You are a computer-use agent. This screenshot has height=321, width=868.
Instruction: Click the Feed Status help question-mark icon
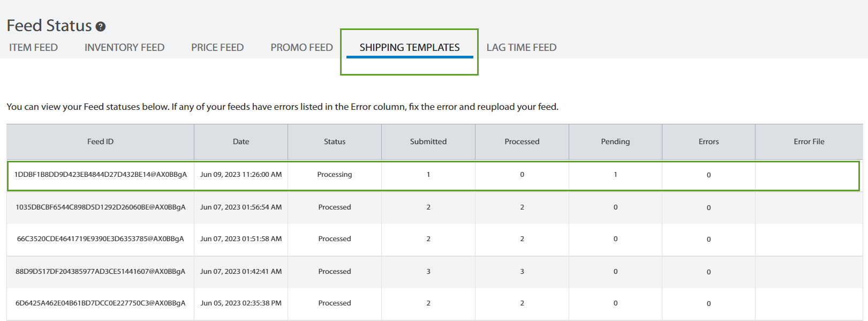point(101,26)
